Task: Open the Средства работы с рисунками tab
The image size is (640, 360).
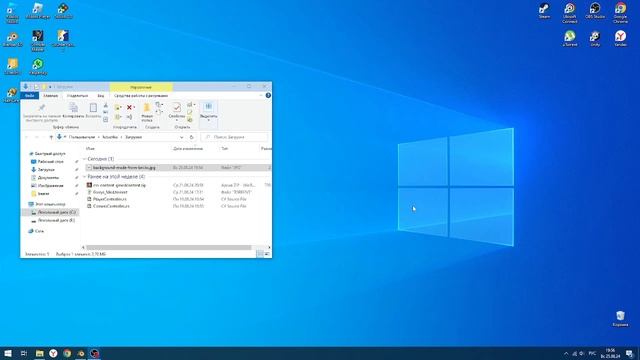Action: [x=141, y=96]
